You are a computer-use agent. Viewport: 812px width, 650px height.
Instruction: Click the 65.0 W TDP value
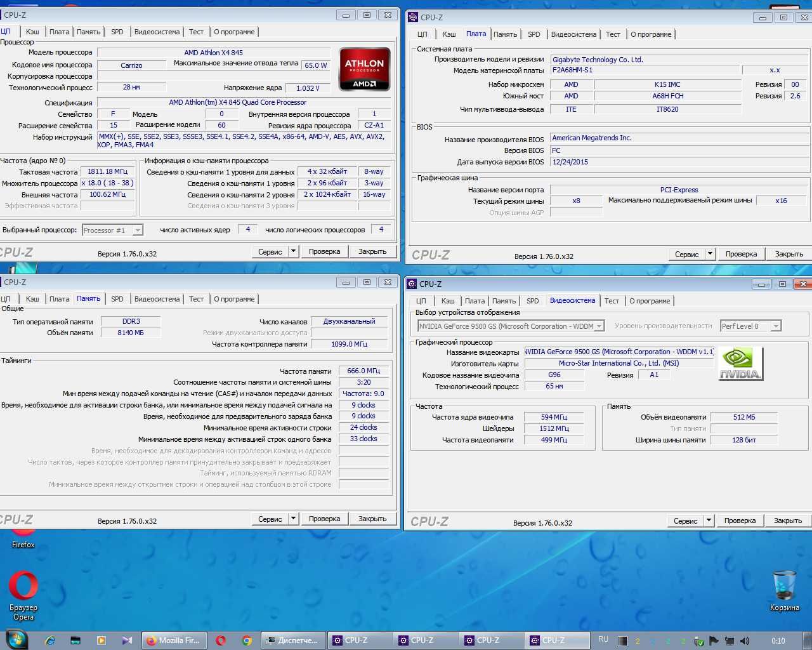(x=316, y=65)
